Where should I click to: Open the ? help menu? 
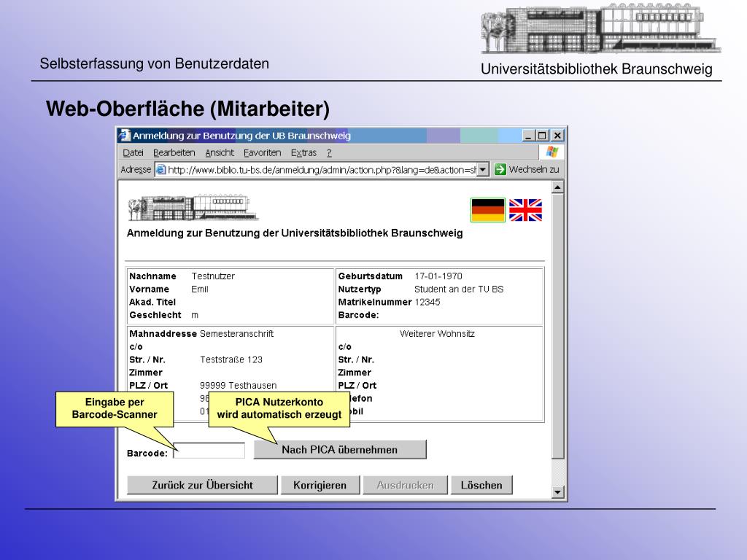coord(329,153)
